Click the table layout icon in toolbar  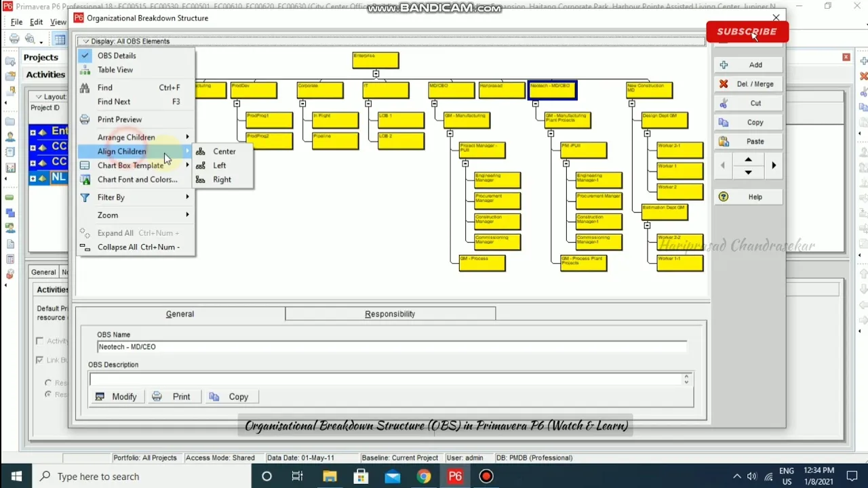[x=60, y=39]
